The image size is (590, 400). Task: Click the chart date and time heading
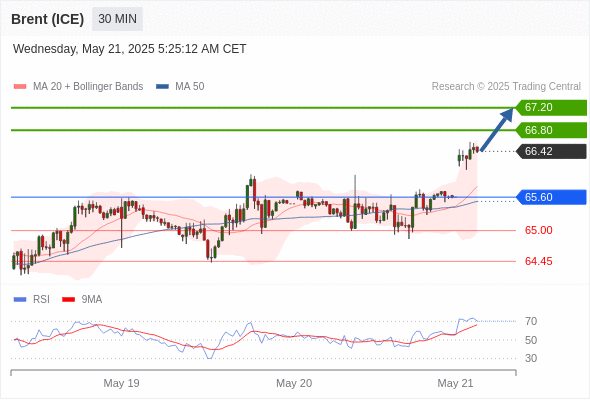click(x=129, y=49)
